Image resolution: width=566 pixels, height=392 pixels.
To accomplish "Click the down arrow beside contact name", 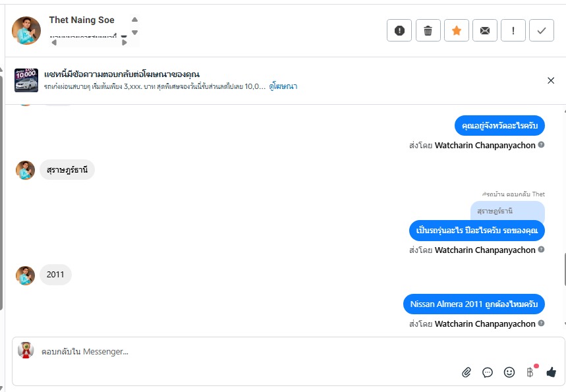I will 134,32.
